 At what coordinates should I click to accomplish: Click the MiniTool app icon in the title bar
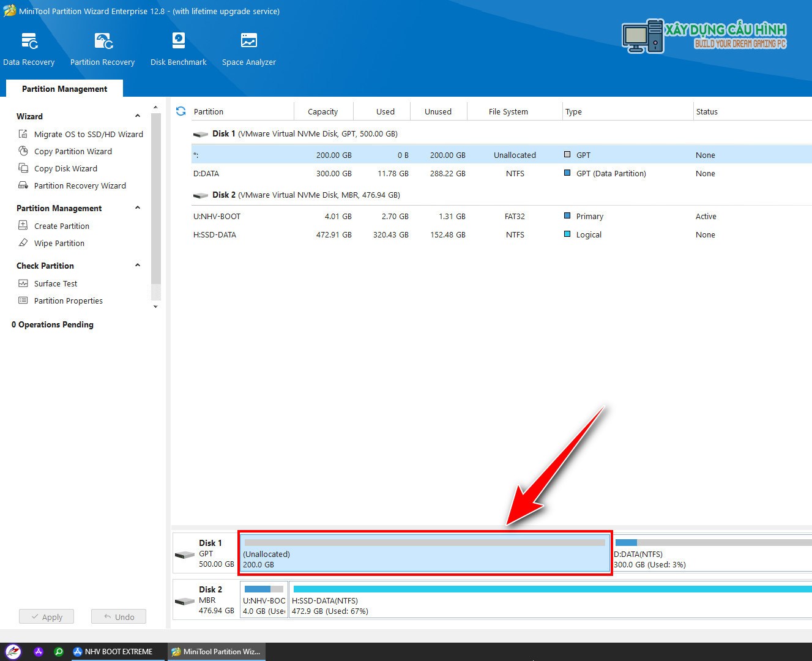point(9,11)
